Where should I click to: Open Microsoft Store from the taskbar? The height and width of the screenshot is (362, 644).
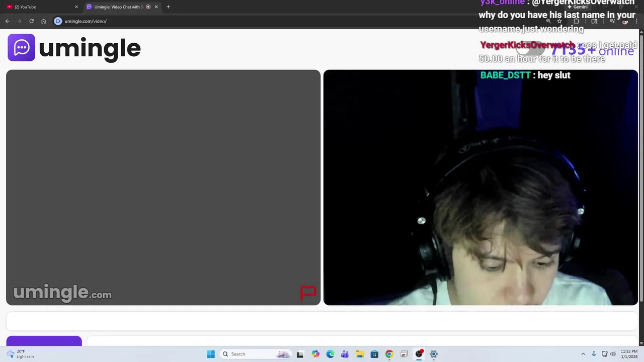(x=374, y=354)
